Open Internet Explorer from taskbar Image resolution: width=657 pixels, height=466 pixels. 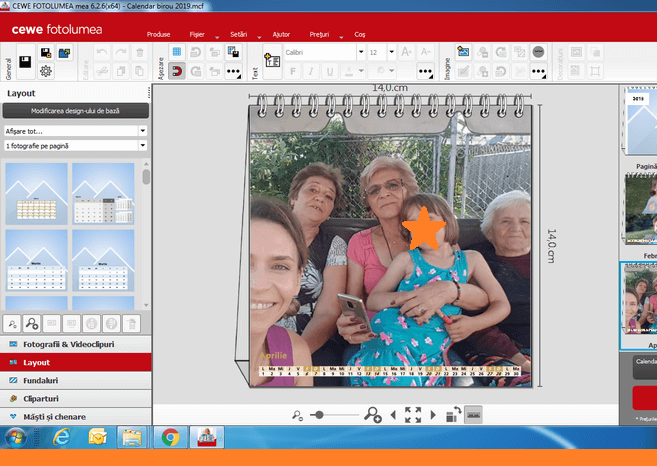62,438
